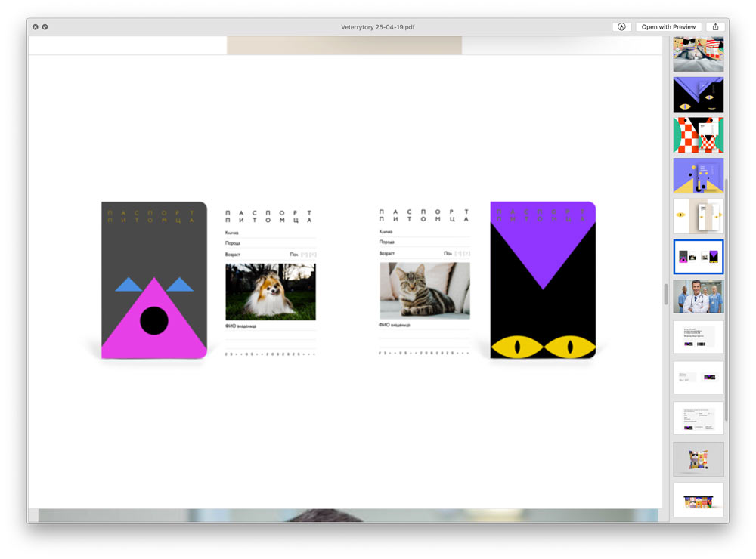Click the Pomeranian dog photo

click(270, 292)
